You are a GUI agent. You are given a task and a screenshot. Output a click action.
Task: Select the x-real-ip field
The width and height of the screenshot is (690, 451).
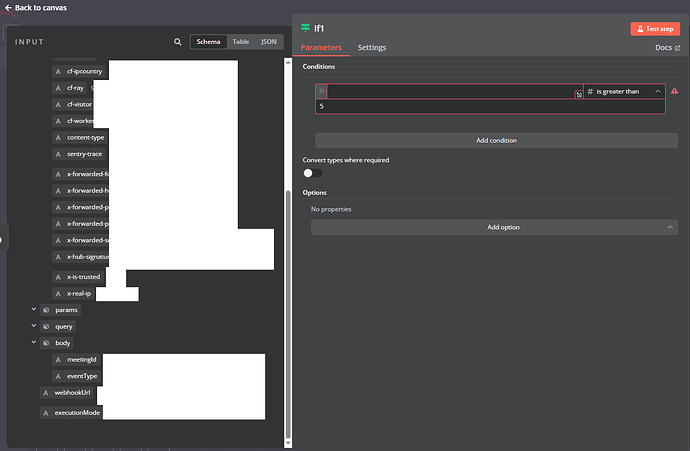pyautogui.click(x=73, y=293)
